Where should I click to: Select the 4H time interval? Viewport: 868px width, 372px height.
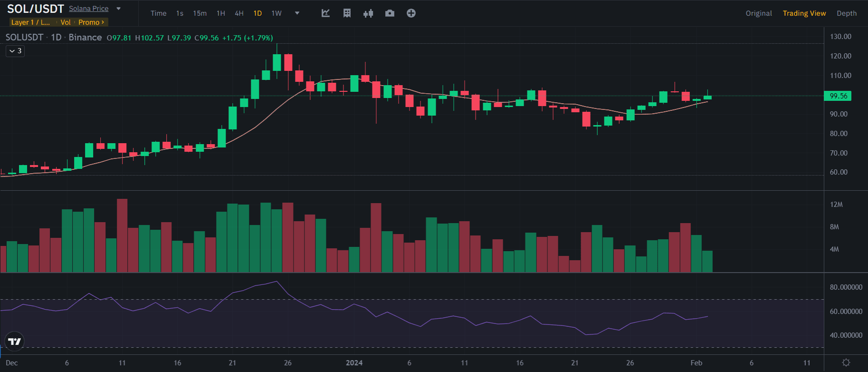(x=239, y=13)
